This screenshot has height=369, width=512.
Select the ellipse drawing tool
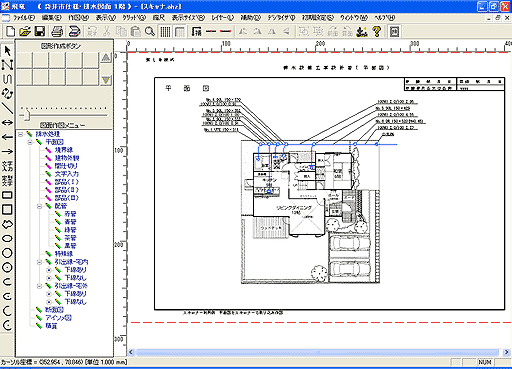(7, 238)
